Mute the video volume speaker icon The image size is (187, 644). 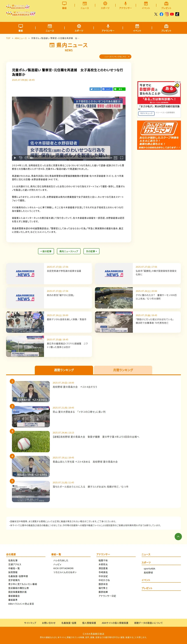click(x=32, y=158)
